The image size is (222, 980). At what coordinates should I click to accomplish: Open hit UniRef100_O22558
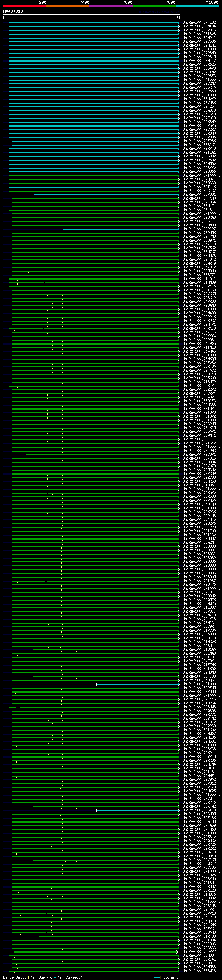pos(199,91)
